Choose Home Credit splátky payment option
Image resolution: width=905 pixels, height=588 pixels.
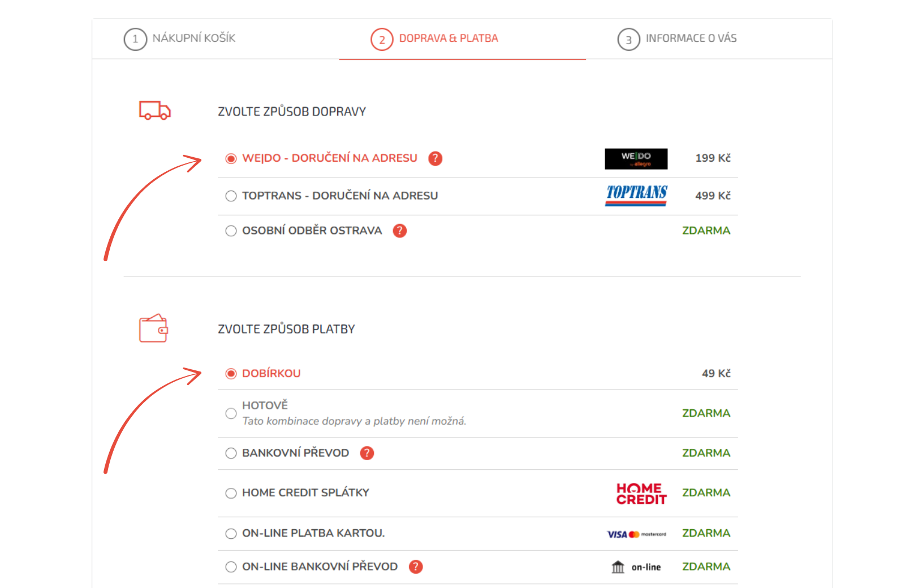231,493
